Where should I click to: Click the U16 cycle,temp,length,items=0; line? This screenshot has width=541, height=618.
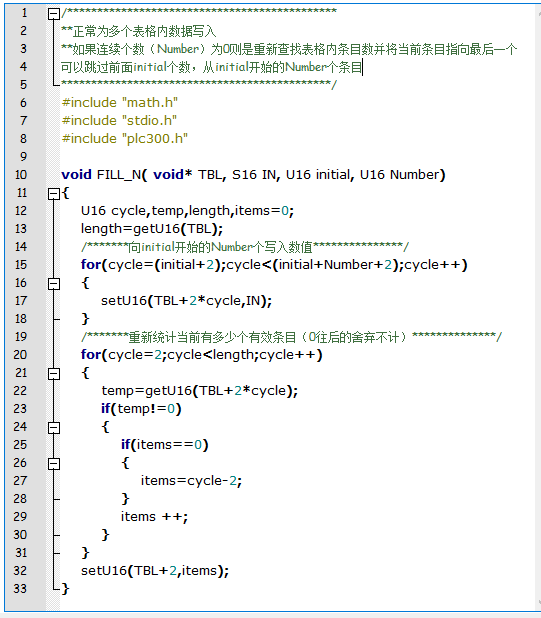tap(188, 211)
